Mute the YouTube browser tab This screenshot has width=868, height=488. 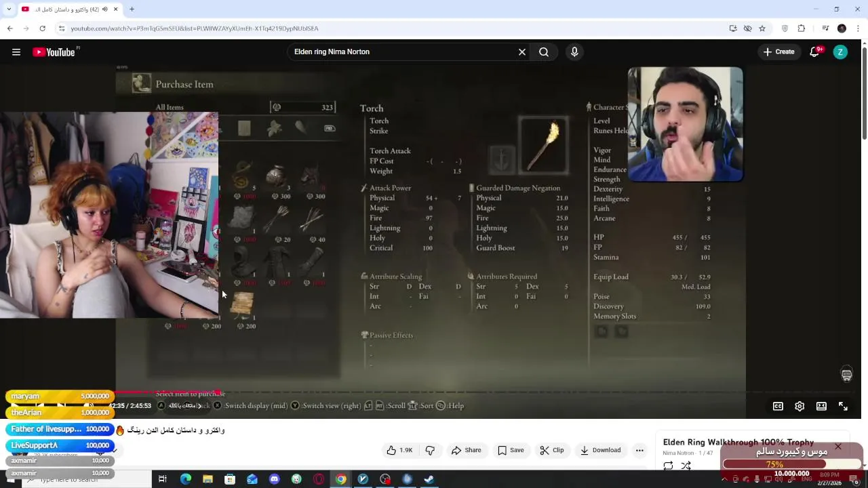click(104, 9)
